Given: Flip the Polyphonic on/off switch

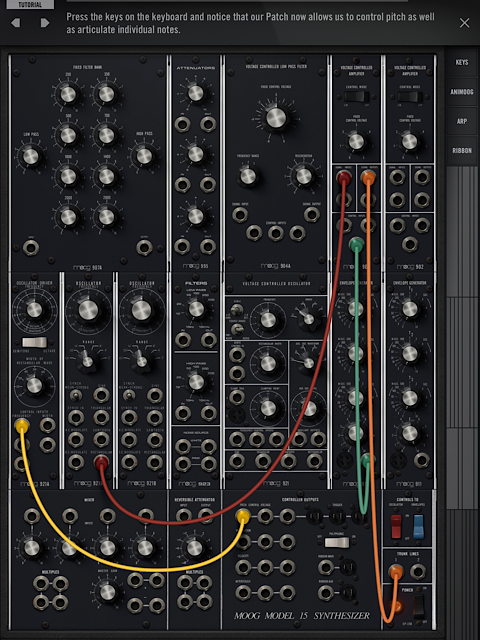Looking at the screenshot, I should coord(337,542).
